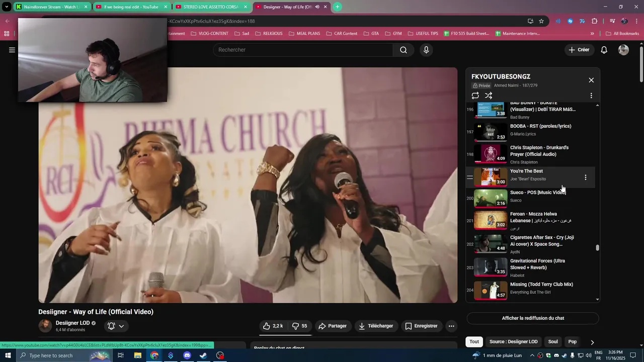Viewport: 644px width, 362px height.
Task: Click the browser back arrow
Action: pos(7,21)
